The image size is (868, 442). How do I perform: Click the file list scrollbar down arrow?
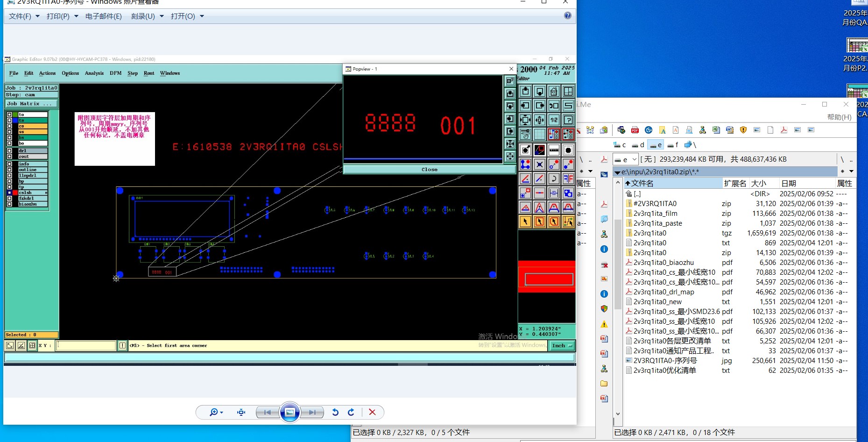pos(618,413)
